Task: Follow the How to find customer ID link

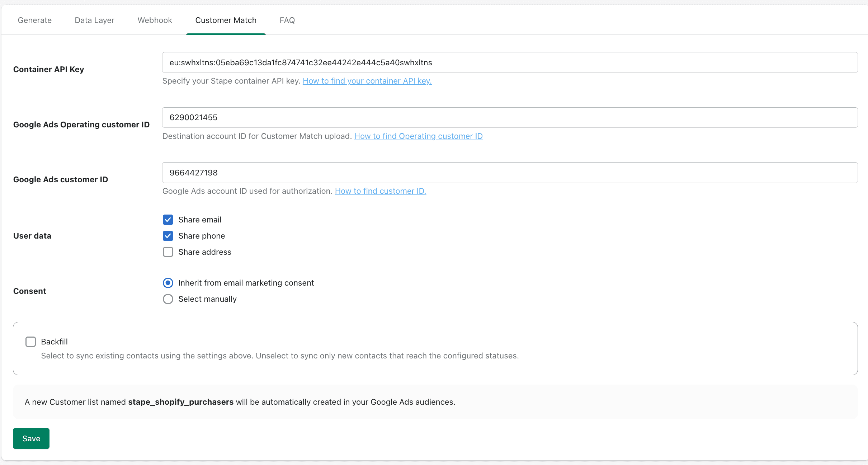Action: 380,191
